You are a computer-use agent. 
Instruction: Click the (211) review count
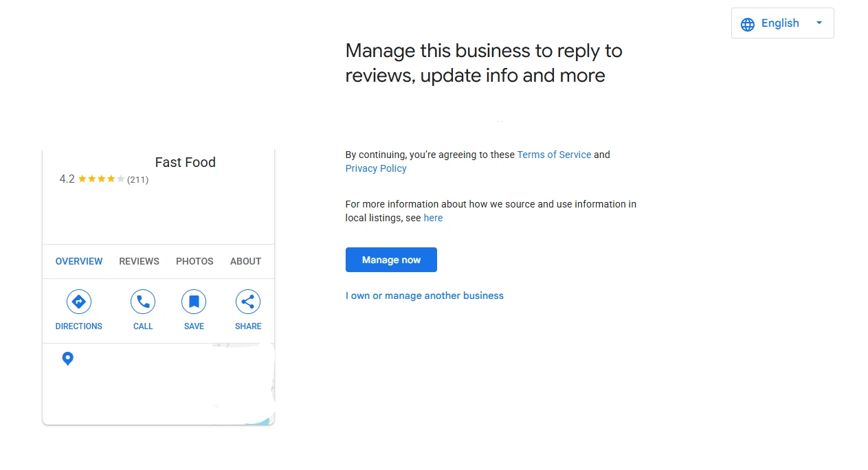(137, 179)
